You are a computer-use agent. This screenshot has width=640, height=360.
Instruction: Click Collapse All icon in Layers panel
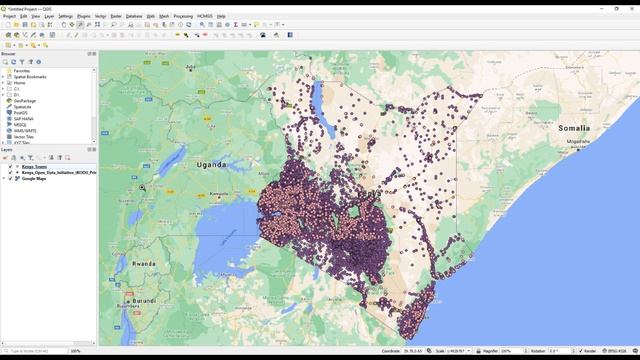tap(60, 158)
